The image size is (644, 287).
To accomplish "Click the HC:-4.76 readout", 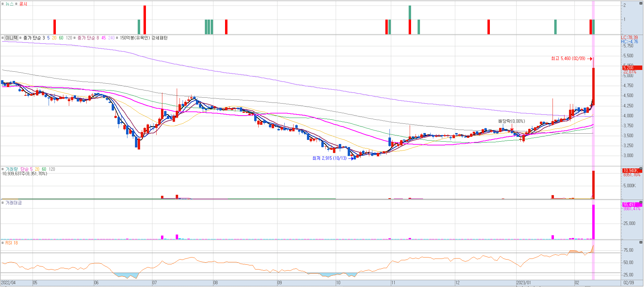I will tap(630, 42).
